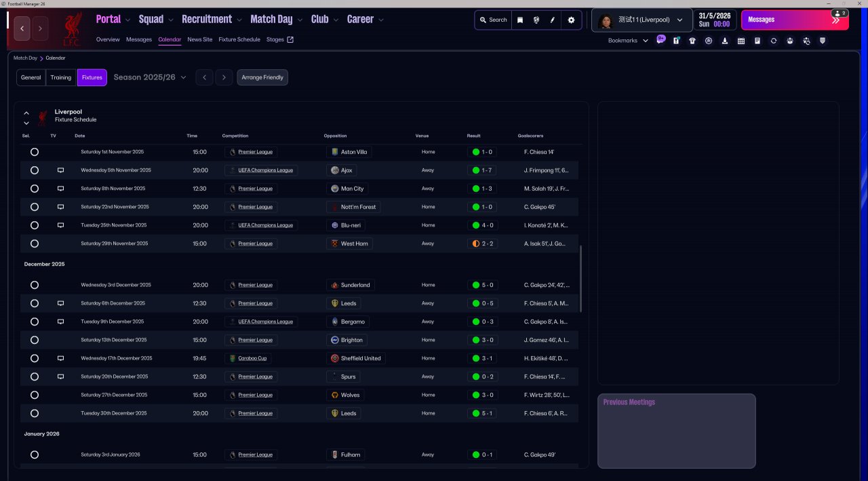
Task: Select the Nott'm Forest fixture radio button
Action: [x=35, y=207]
